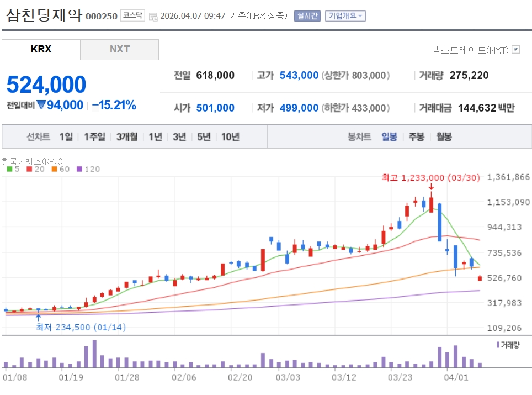532x395 pixels.
Task: Show the 1년 line chart
Action: point(155,137)
